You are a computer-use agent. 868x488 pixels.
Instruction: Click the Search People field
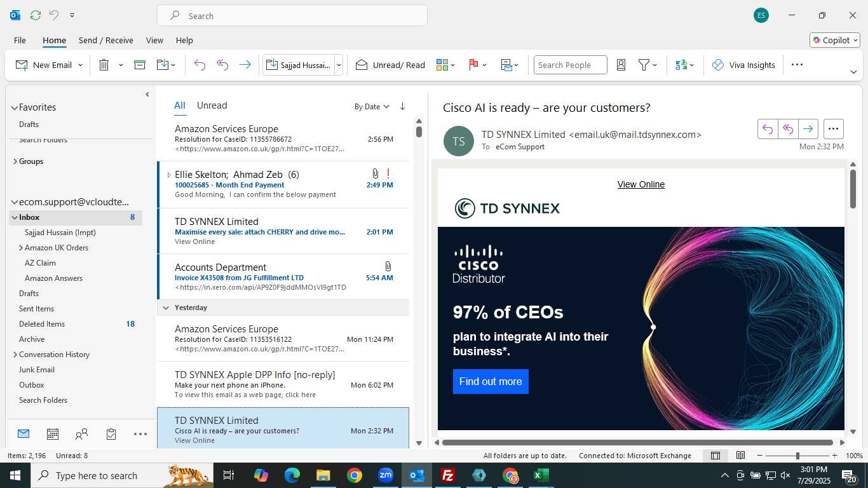tap(570, 65)
